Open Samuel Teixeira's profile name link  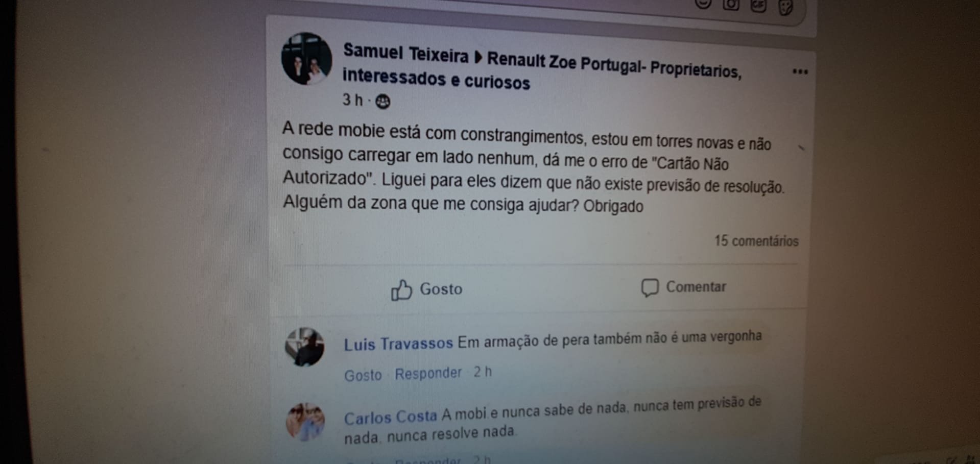pos(405,53)
